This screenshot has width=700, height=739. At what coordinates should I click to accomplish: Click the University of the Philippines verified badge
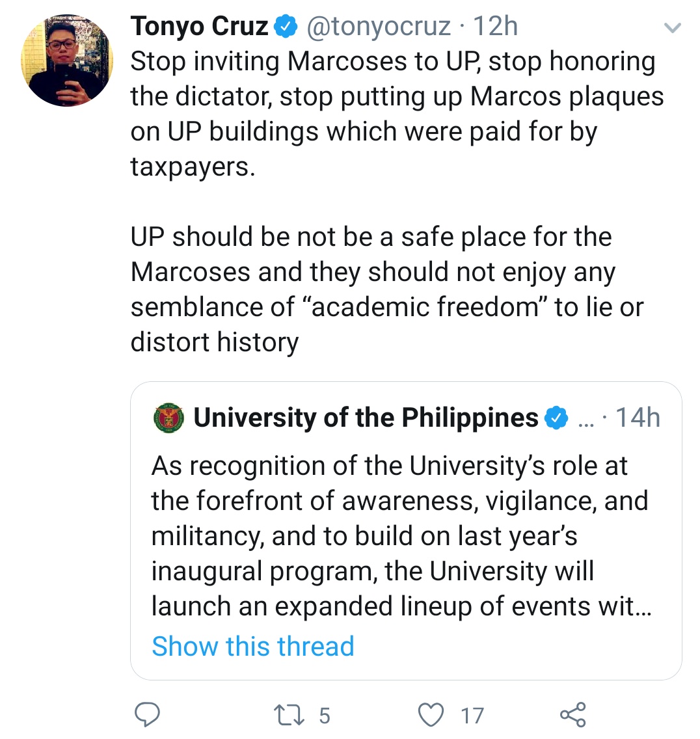pos(556,418)
